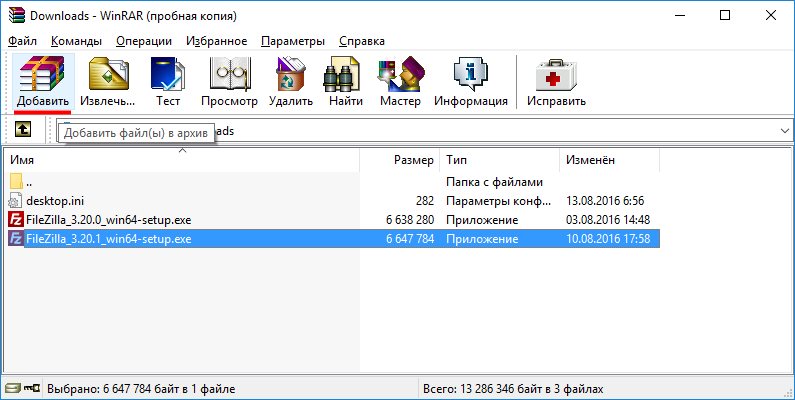Maximize the WinRAR window
Screen dimensions: 795x400
coord(725,16)
